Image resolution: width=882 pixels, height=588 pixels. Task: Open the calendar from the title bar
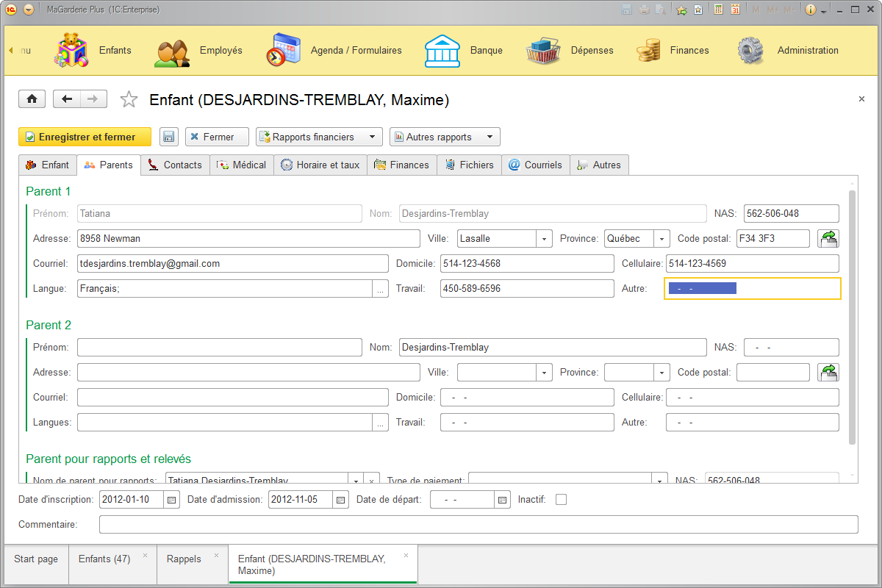pos(736,9)
